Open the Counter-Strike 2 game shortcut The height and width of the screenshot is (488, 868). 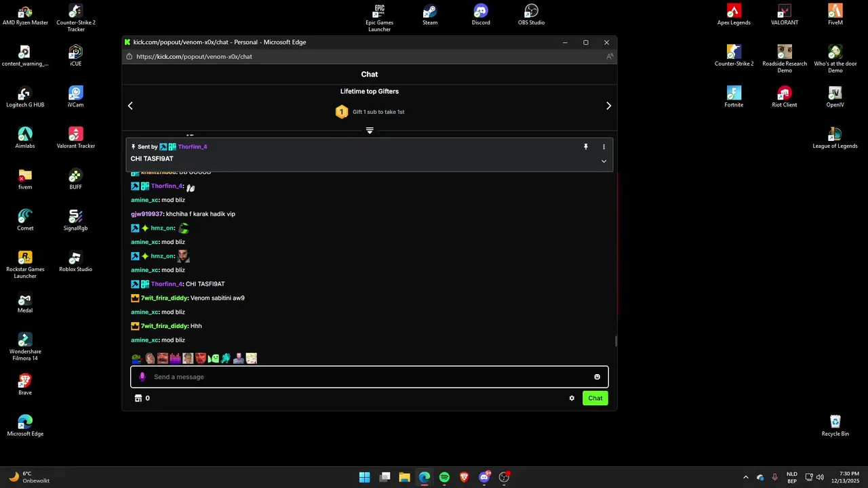pos(734,56)
